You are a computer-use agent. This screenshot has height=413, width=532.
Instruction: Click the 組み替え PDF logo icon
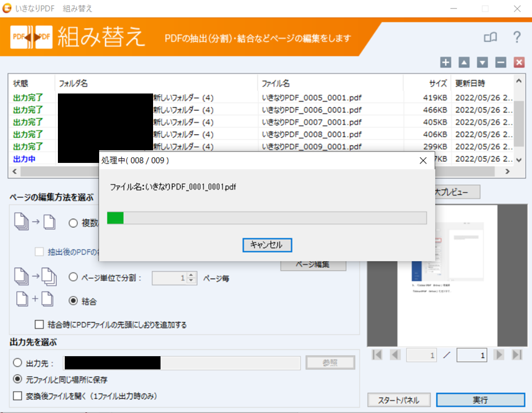[31, 37]
